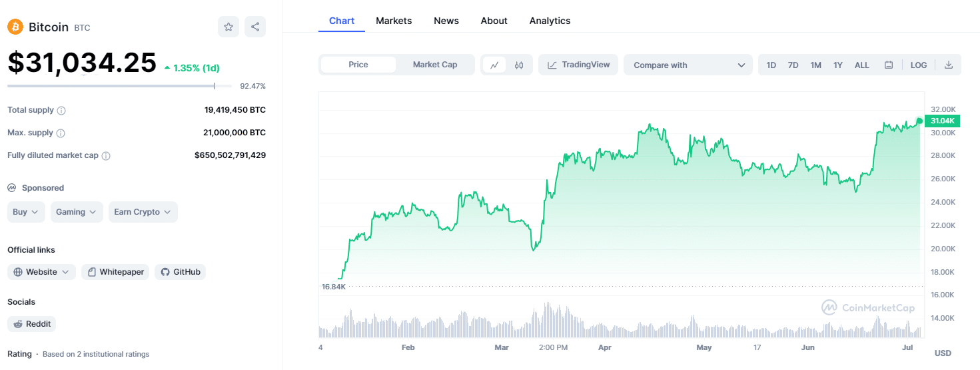Click the share icon next to Bitcoin

tap(255, 27)
